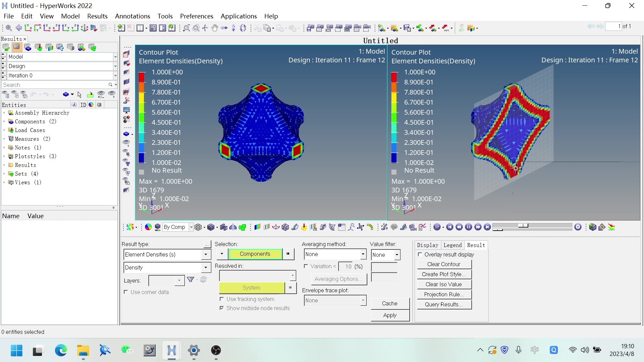Image resolution: width=644 pixels, height=362 pixels.
Task: Enable Overlay result display option
Action: 420,254
